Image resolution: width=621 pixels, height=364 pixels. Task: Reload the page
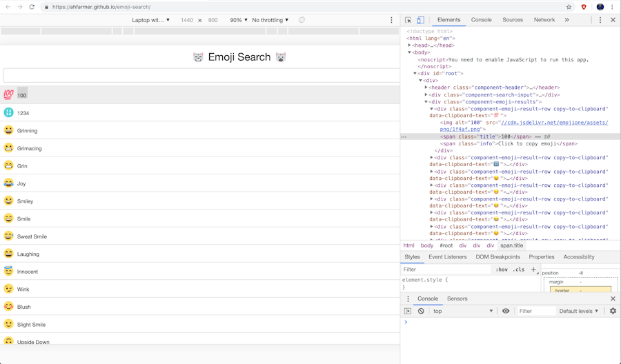click(32, 7)
